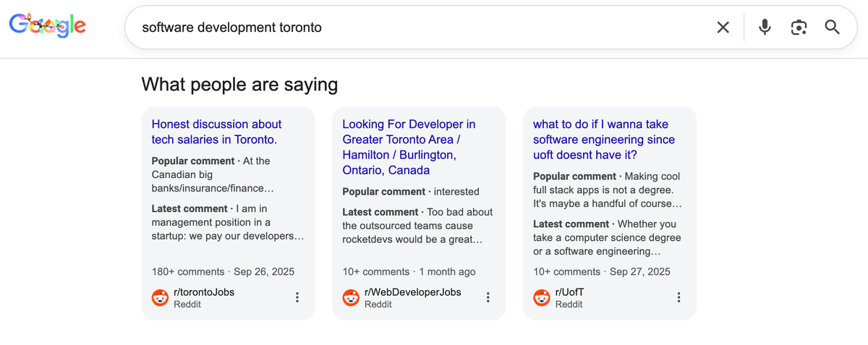Click latest comment "Too bad about the outsourced teams"
Screen dimensions: 868x345
(x=417, y=226)
